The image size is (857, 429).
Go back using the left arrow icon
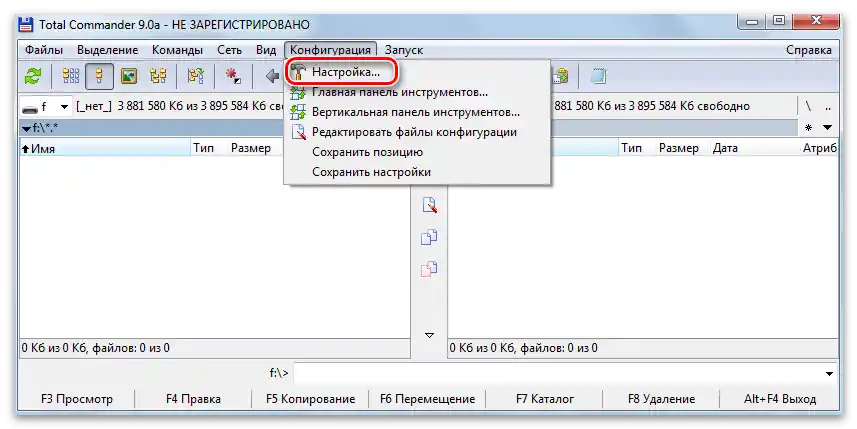(x=272, y=76)
